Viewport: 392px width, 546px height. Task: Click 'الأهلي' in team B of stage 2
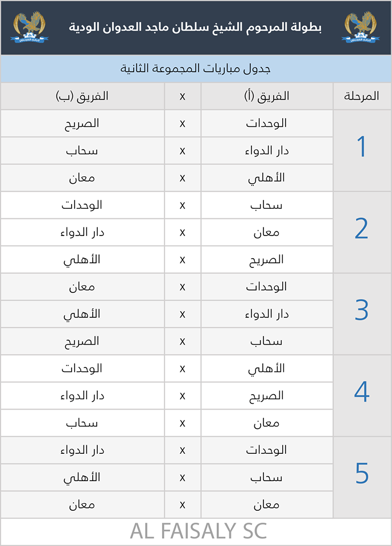pyautogui.click(x=82, y=259)
